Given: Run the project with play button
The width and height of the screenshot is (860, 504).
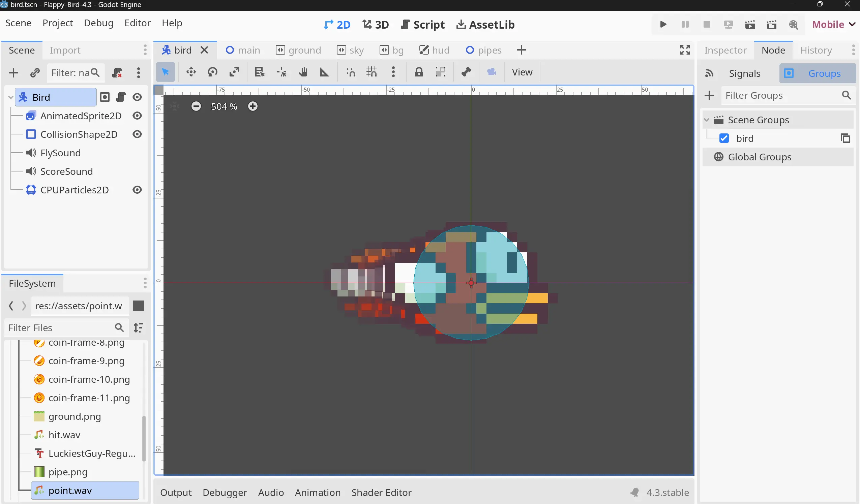Looking at the screenshot, I should (x=663, y=25).
